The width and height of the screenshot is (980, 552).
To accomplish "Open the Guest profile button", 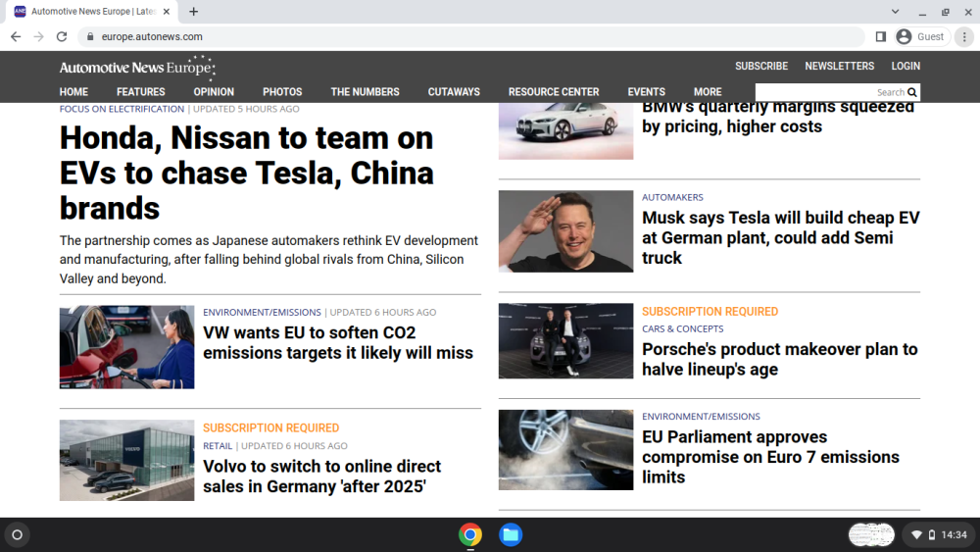I will (922, 37).
